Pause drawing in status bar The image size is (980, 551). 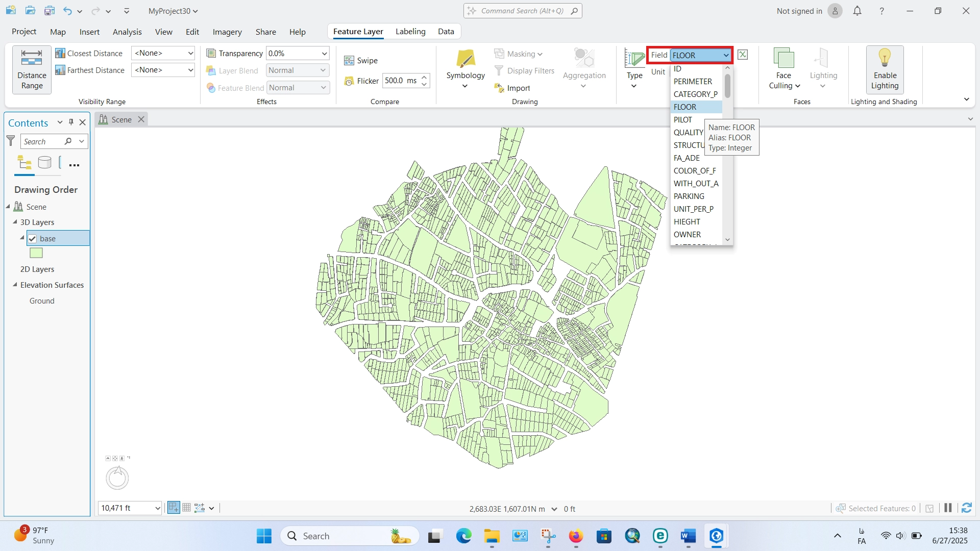pyautogui.click(x=948, y=508)
